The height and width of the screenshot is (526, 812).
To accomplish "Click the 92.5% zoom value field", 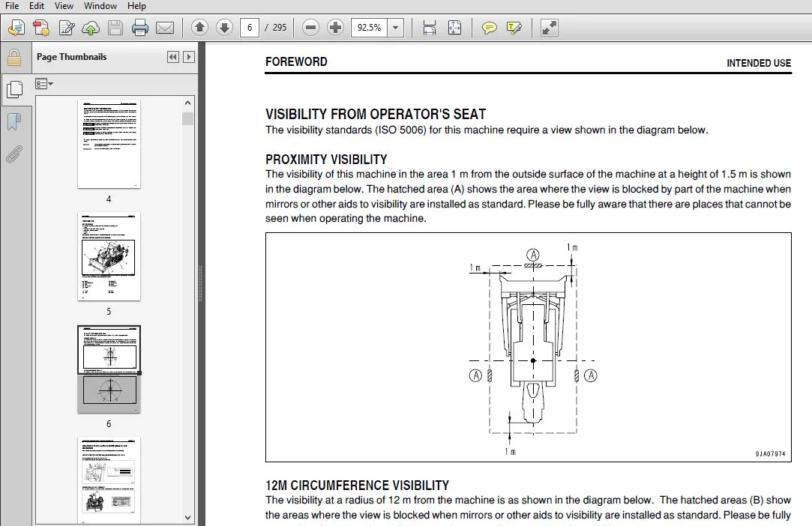I will 369,28.
